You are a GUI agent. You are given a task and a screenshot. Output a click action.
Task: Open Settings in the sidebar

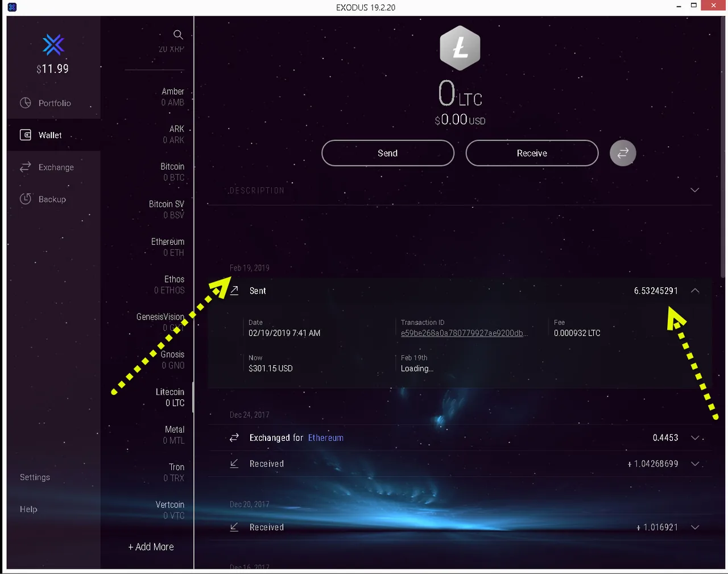(35, 477)
